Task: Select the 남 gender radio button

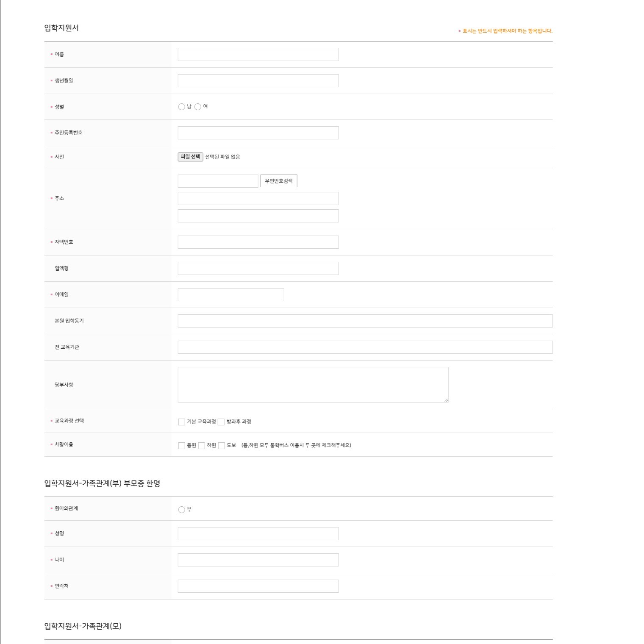Action: coord(181,107)
